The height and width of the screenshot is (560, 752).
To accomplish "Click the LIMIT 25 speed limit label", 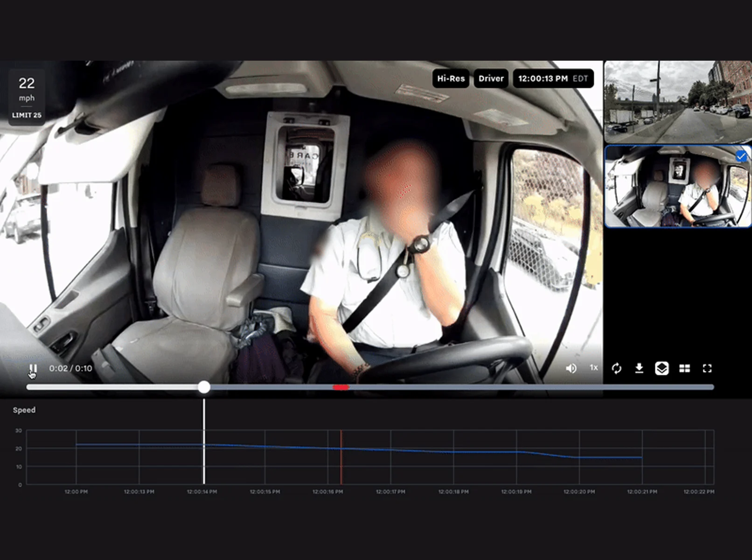I will pos(27,114).
